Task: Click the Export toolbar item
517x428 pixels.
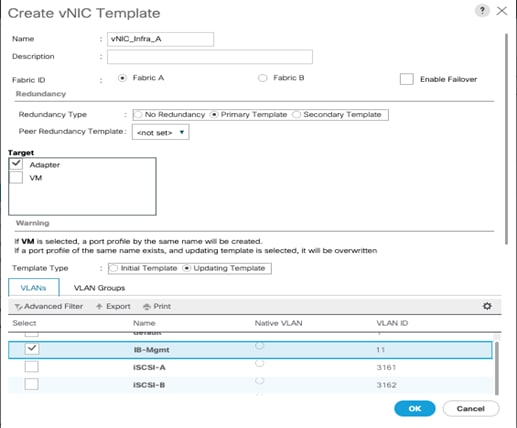Action: (x=113, y=306)
